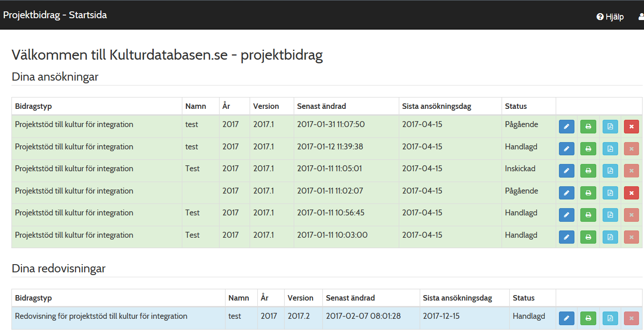This screenshot has width=644, height=332.
Task: Click Version header in Dina ansökningar table
Action: [x=266, y=106]
